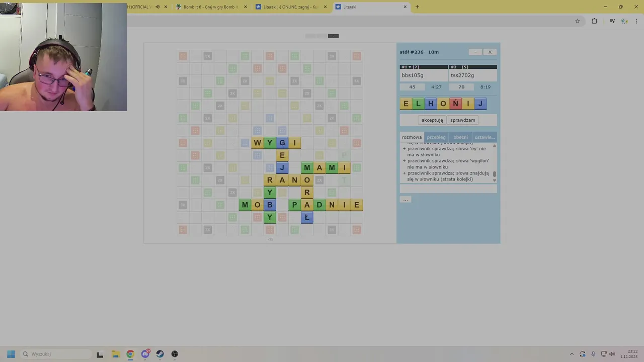Image resolution: width=644 pixels, height=362 pixels.
Task: Close the Bomb It 6 tab
Action: pos(246,7)
